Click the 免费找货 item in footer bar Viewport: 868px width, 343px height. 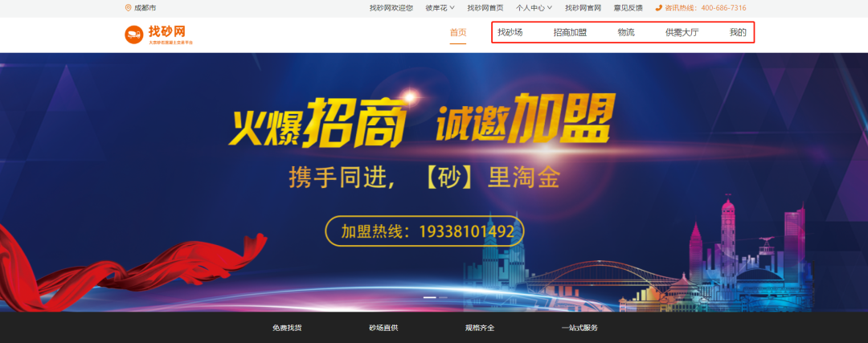[287, 328]
